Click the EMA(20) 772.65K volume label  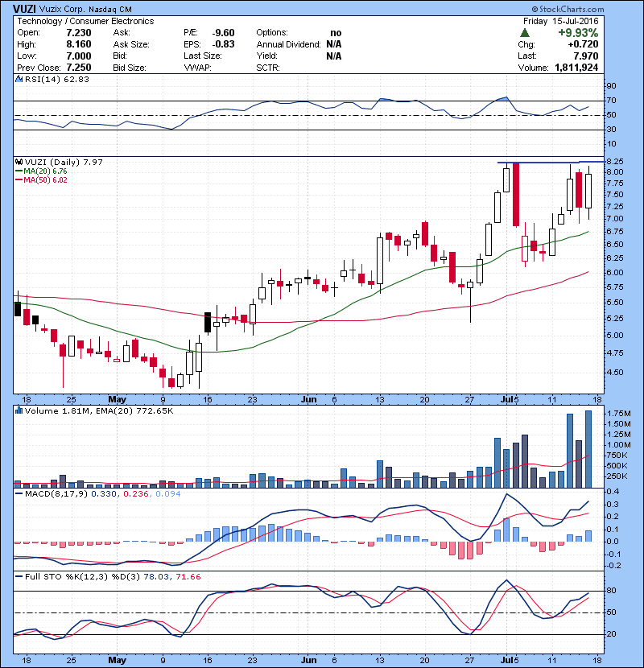click(134, 410)
